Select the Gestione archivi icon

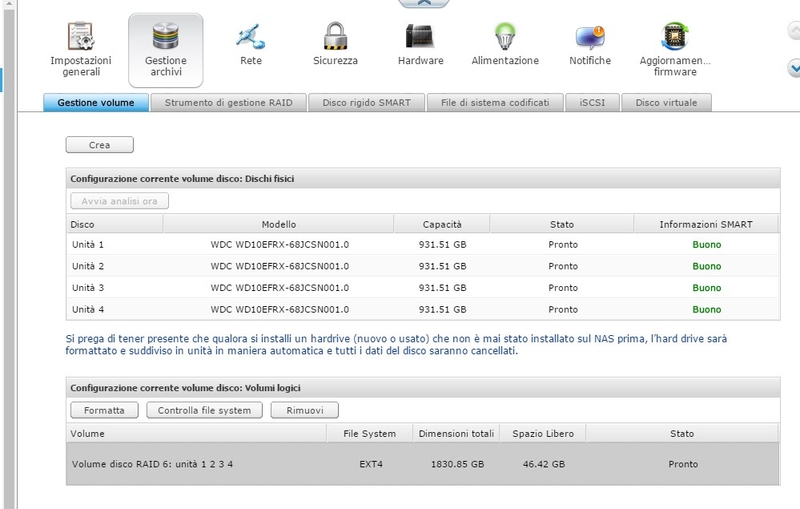pos(166,38)
